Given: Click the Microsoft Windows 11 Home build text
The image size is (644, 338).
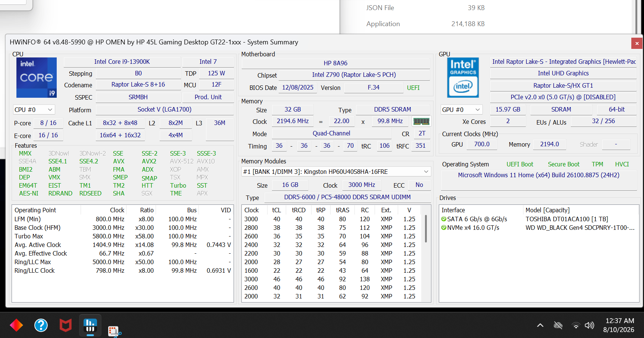Looking at the screenshot, I should point(539,175).
